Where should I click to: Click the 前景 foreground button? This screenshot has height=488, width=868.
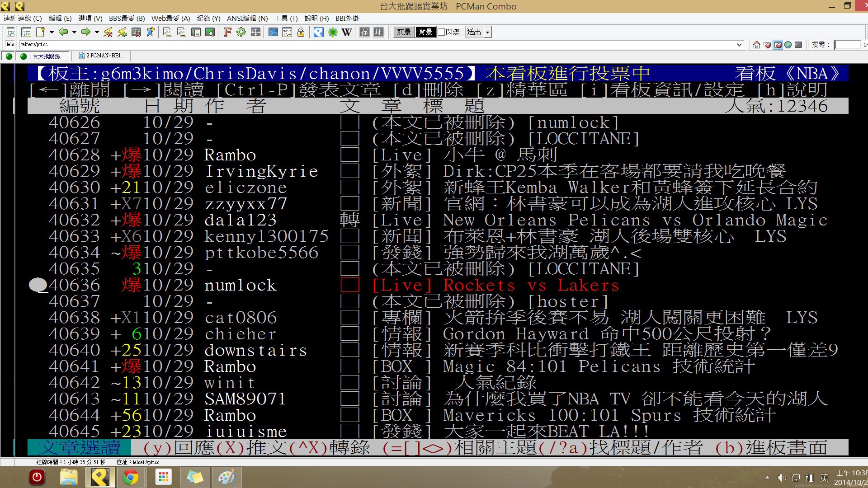click(404, 32)
